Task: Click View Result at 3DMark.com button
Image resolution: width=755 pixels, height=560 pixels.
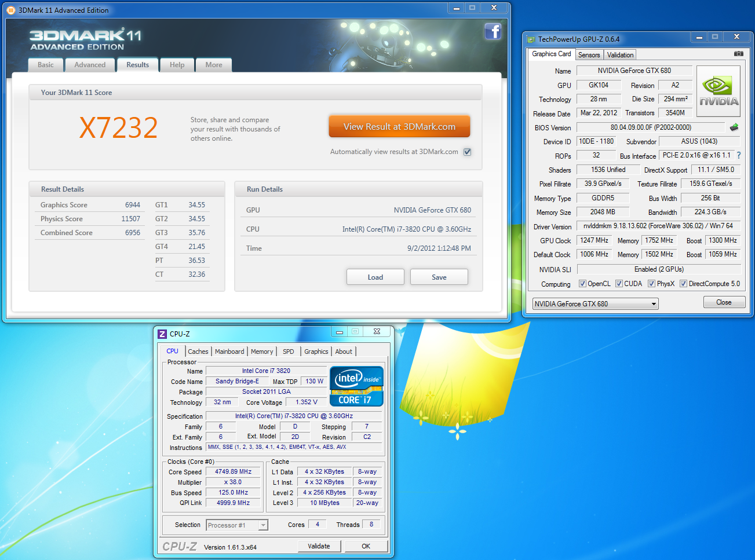Action: pos(399,127)
